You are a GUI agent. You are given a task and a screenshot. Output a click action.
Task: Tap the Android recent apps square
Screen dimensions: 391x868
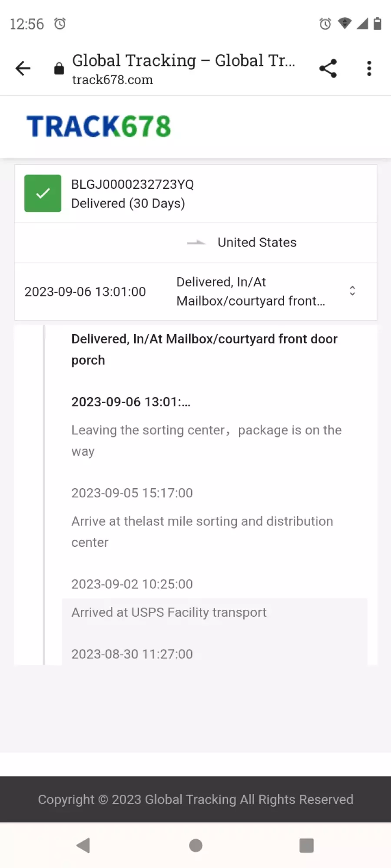coord(307,845)
